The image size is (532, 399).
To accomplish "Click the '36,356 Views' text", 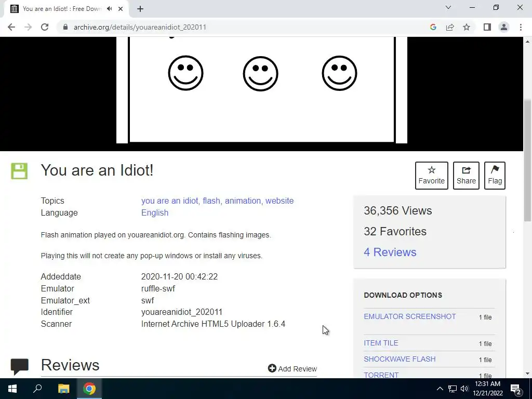I will click(x=397, y=211).
